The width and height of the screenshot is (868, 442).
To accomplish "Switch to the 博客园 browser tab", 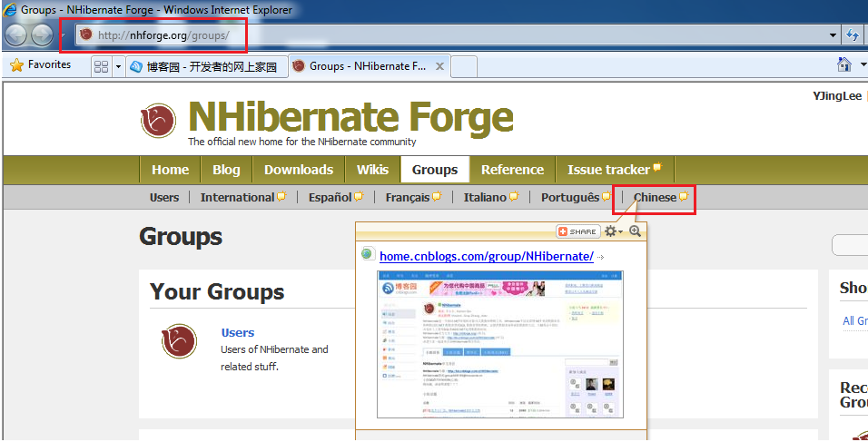I will click(x=206, y=67).
